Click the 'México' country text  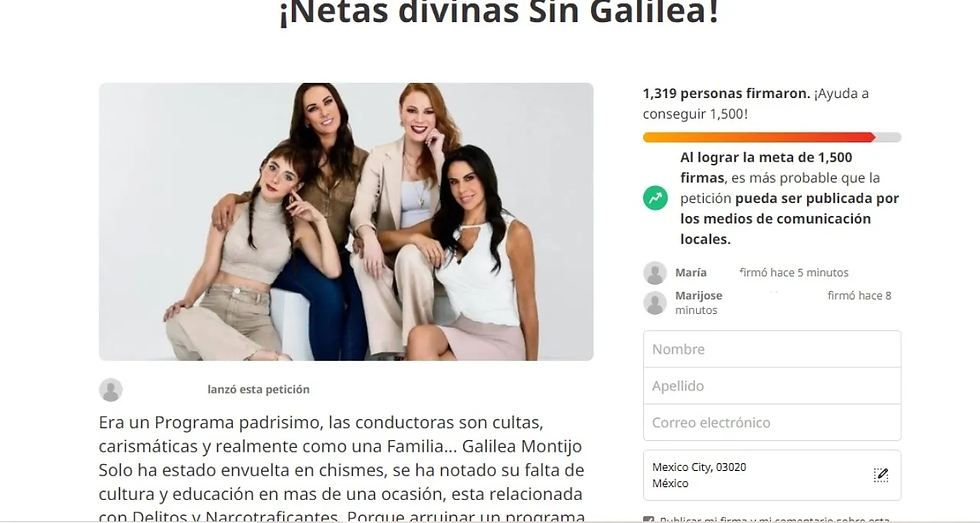(x=670, y=484)
